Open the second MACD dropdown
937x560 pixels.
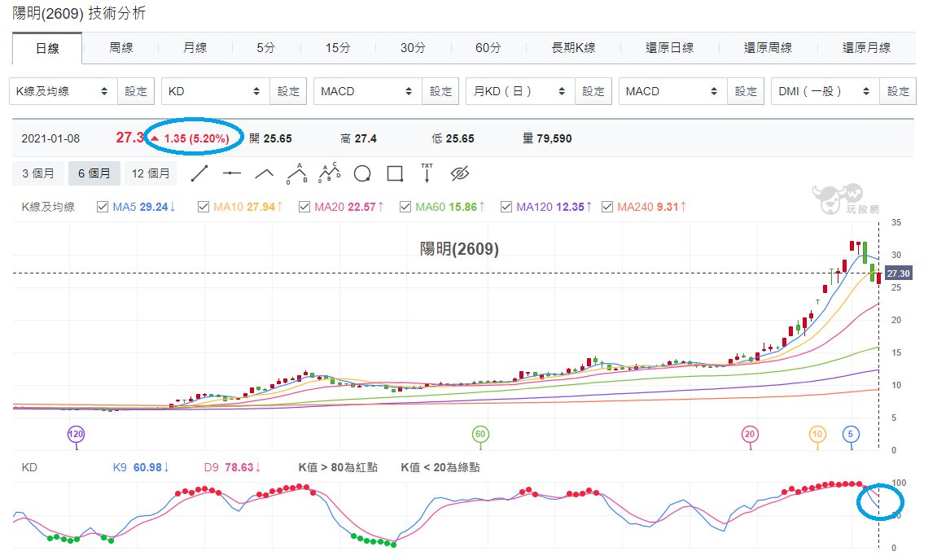673,91
